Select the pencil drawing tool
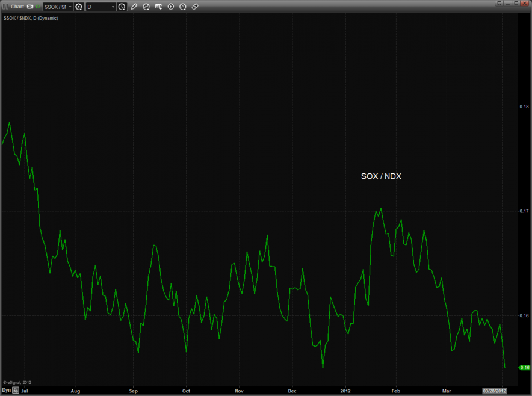This screenshot has height=396, width=532. 134,7
